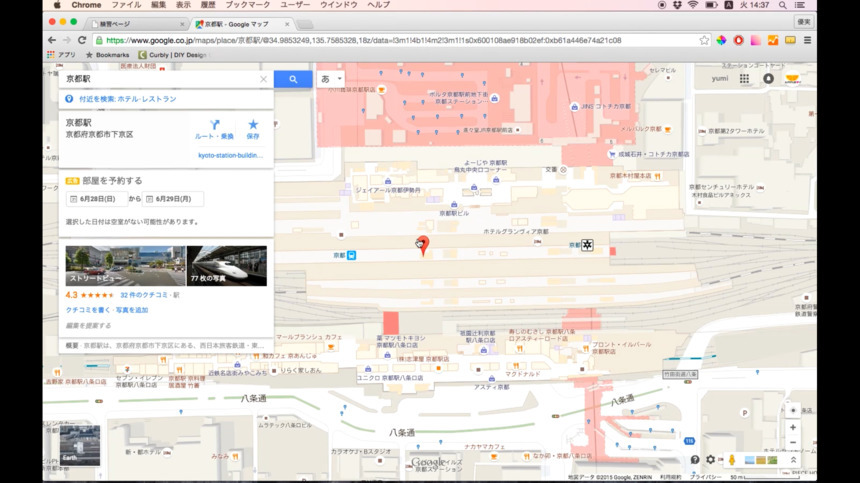Open the input method あ dropdown
The height and width of the screenshot is (483, 860).
(x=331, y=79)
